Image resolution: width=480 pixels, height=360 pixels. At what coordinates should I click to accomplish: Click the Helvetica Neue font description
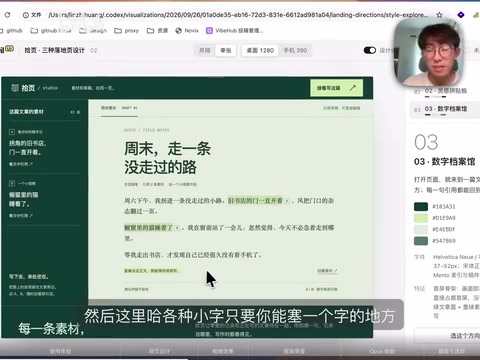click(x=456, y=266)
